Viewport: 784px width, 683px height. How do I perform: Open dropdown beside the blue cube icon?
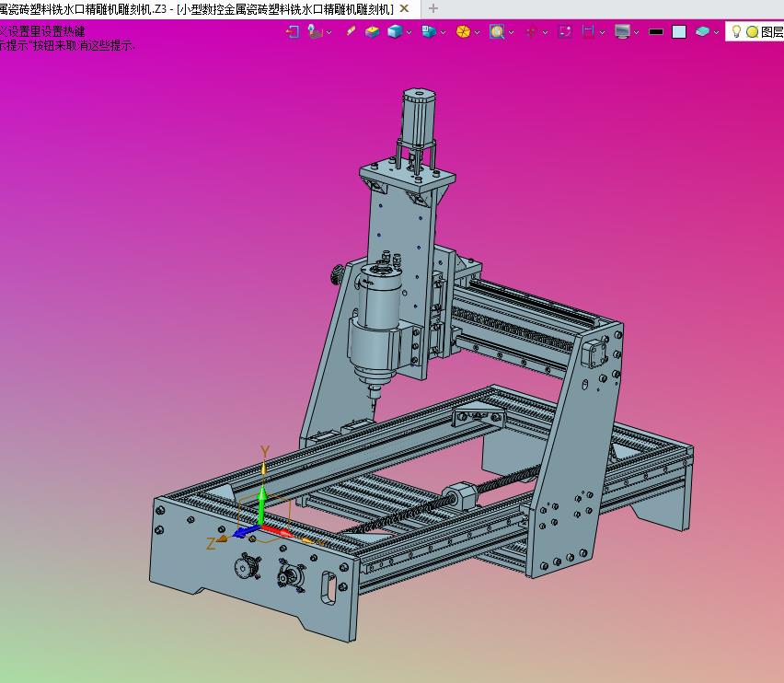tap(409, 32)
